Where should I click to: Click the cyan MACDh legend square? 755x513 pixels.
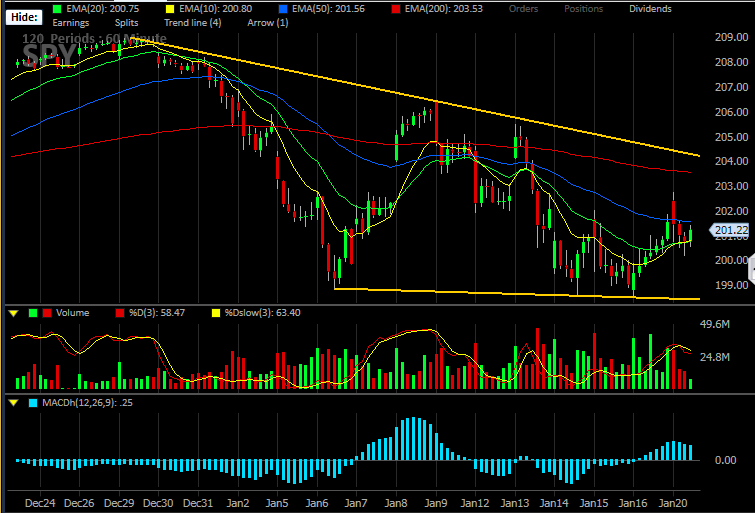pos(33,403)
